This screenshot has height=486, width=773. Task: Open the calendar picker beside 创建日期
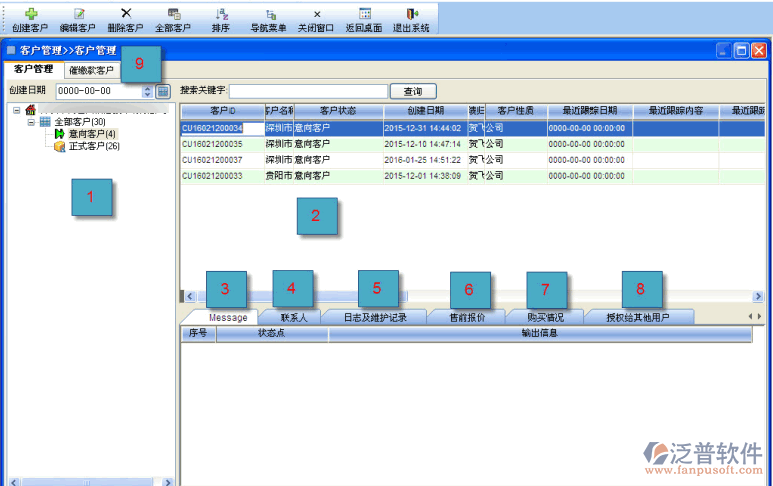click(163, 91)
